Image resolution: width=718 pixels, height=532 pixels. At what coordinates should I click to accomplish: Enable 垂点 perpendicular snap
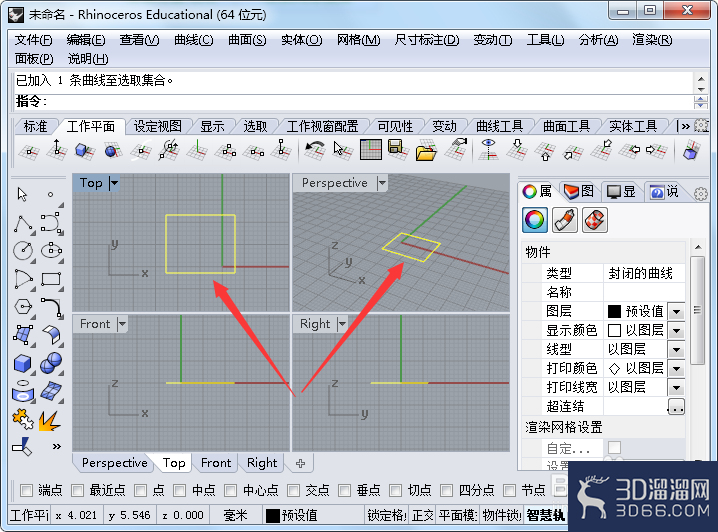tap(344, 490)
